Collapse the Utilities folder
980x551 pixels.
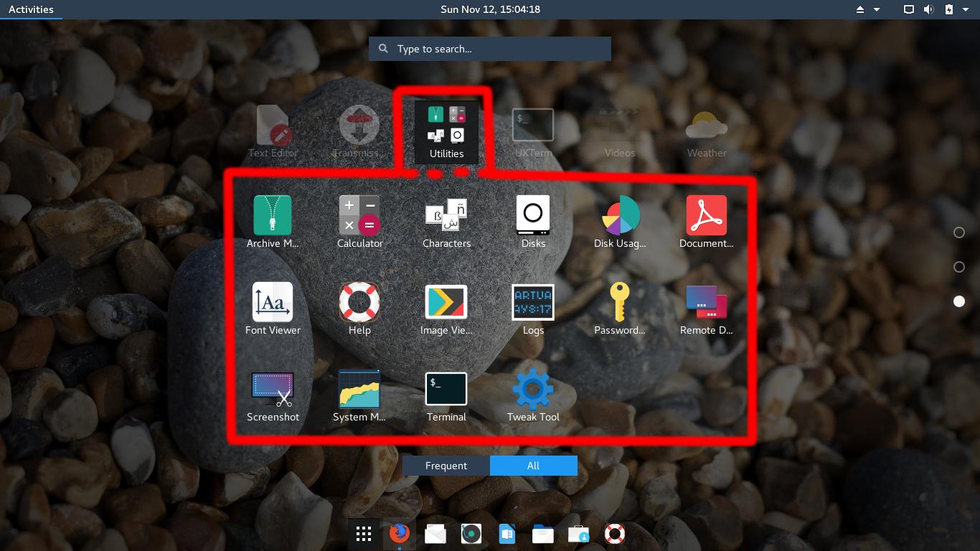tap(446, 131)
